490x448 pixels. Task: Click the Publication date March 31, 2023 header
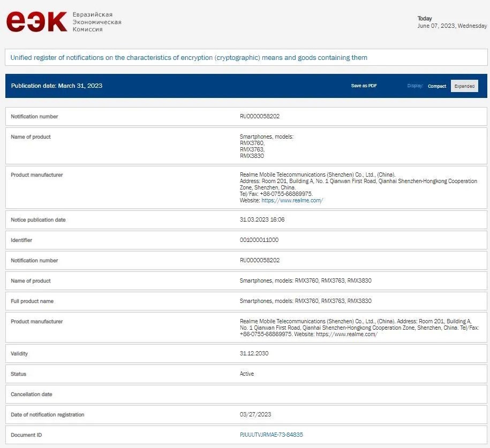[x=57, y=86]
